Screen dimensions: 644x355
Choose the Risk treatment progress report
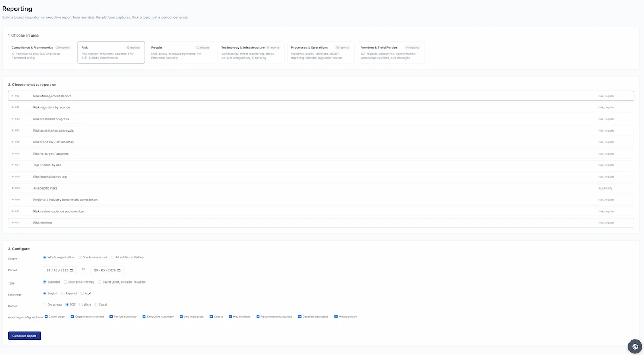click(321, 119)
